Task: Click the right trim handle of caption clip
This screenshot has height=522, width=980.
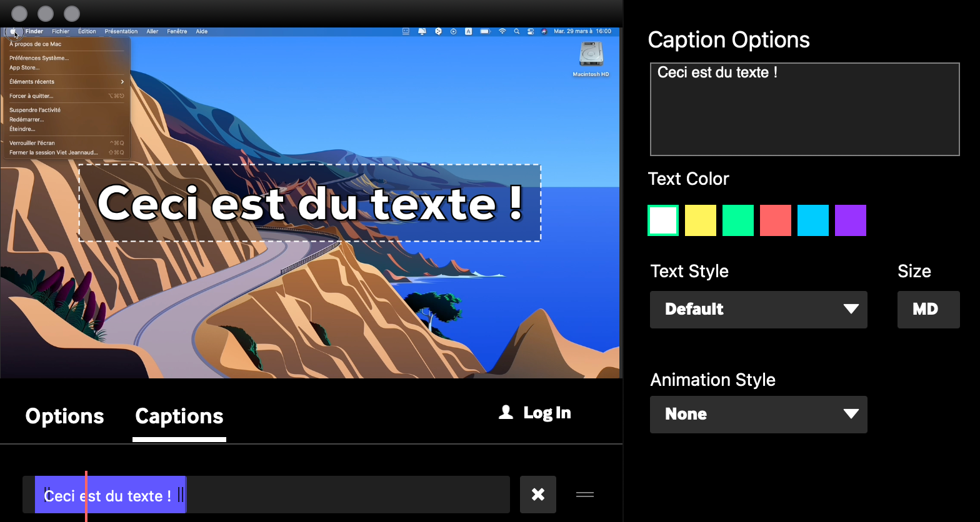Action: pyautogui.click(x=181, y=495)
